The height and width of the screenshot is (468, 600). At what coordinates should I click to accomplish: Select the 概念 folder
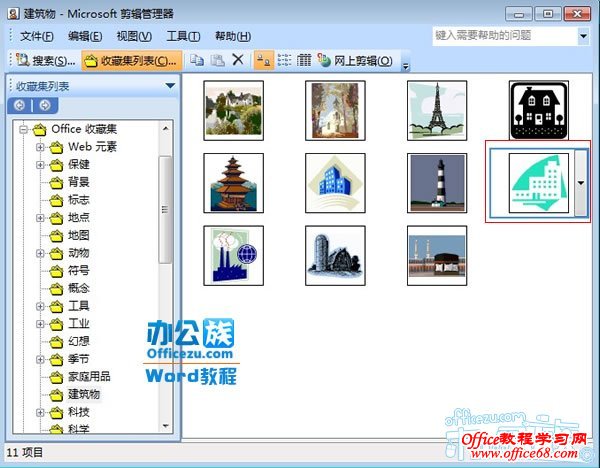point(78,288)
